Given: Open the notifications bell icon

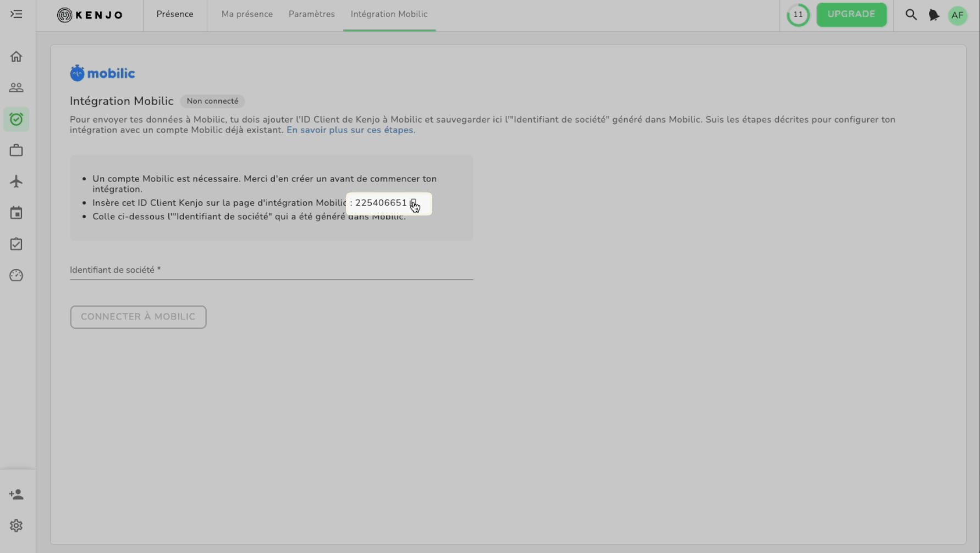Looking at the screenshot, I should click(934, 15).
